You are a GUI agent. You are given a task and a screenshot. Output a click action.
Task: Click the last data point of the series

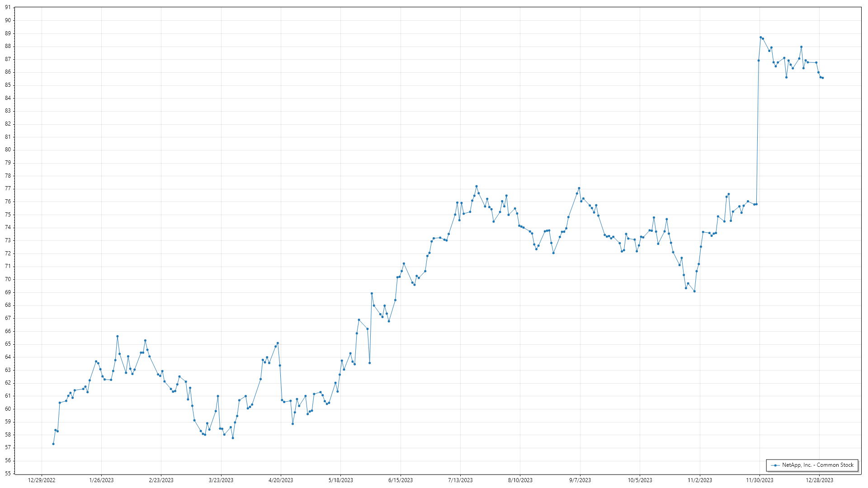[822, 78]
